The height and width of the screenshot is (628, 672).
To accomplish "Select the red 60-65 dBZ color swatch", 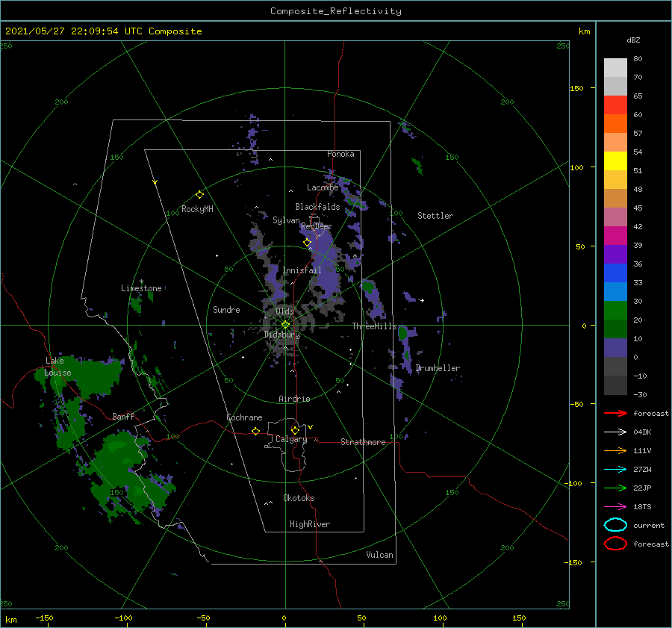I will click(615, 105).
